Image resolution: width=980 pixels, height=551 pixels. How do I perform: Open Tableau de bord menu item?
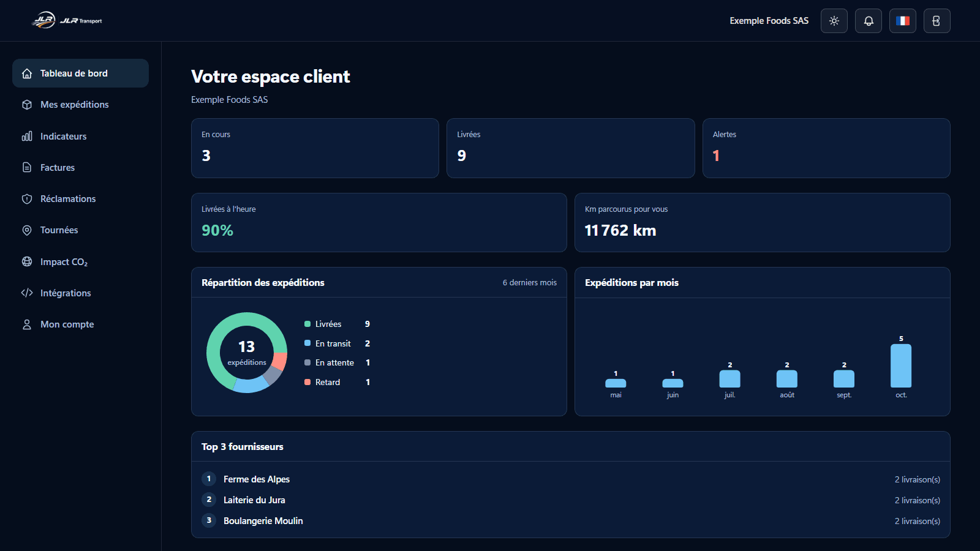(x=80, y=73)
